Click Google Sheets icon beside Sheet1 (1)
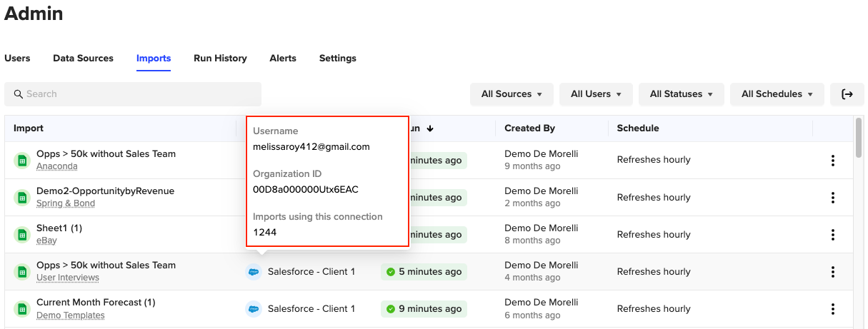 [22, 235]
